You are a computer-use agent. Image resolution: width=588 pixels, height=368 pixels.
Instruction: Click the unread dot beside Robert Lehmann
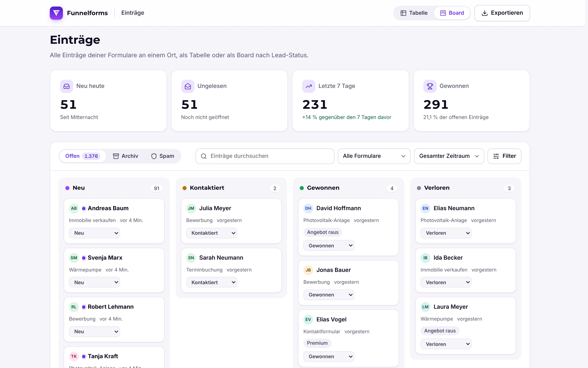84,307
